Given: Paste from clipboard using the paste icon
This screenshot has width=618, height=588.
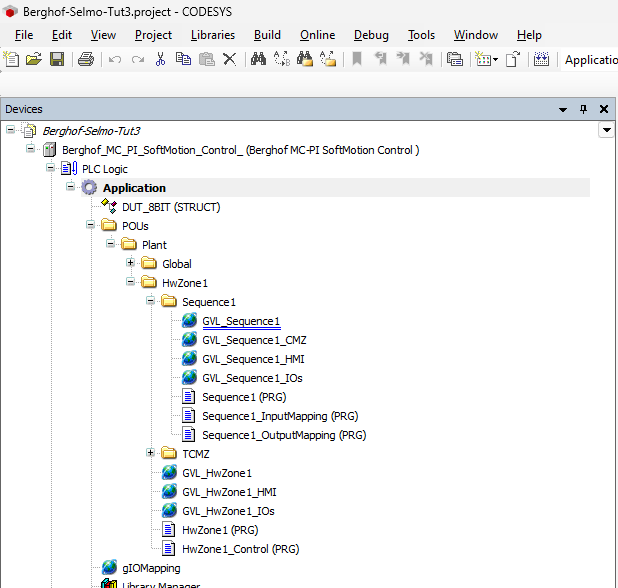Looking at the screenshot, I should (207, 60).
